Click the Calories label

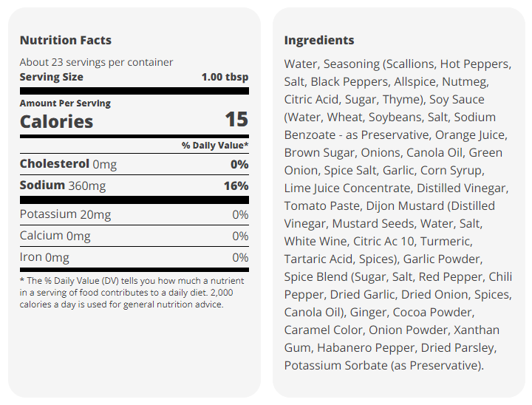pyautogui.click(x=56, y=121)
